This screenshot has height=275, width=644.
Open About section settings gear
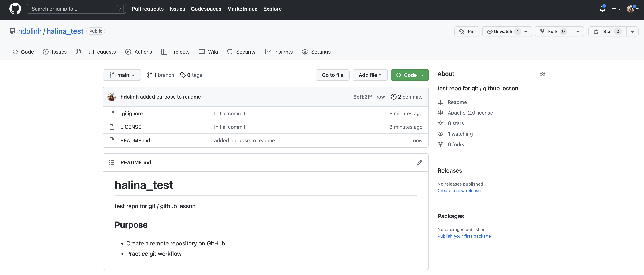coord(542,74)
